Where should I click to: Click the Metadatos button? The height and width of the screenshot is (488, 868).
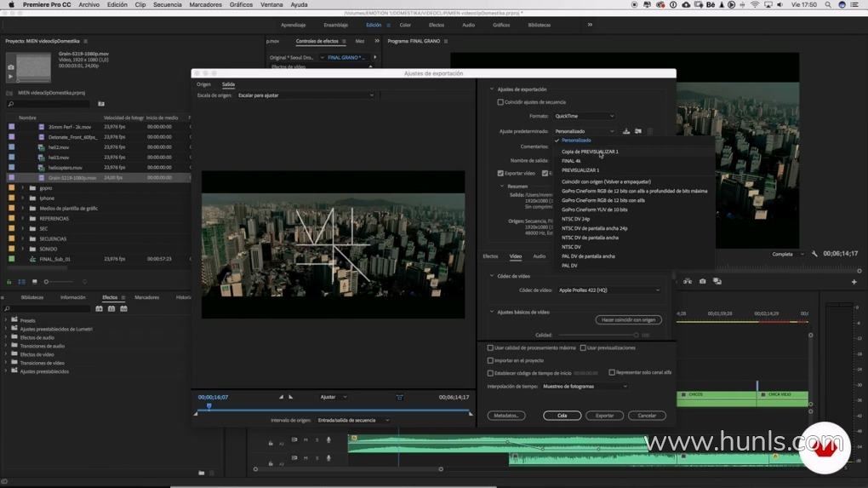point(505,416)
